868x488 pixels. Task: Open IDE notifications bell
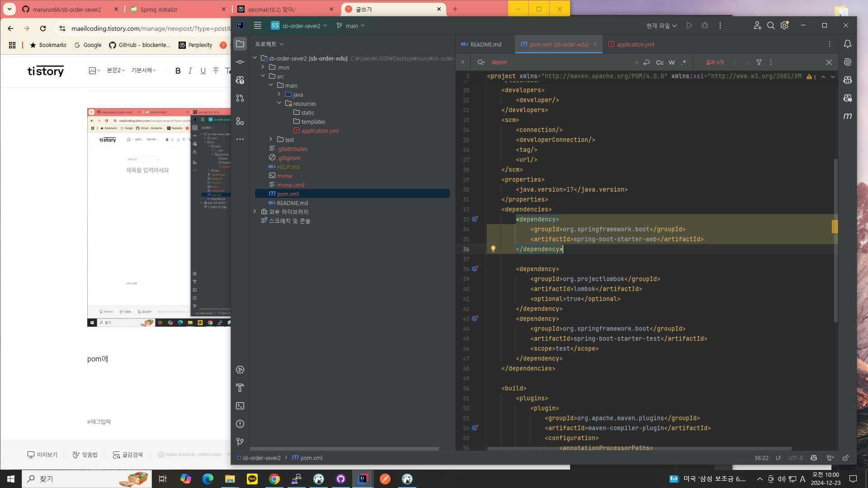pyautogui.click(x=848, y=44)
